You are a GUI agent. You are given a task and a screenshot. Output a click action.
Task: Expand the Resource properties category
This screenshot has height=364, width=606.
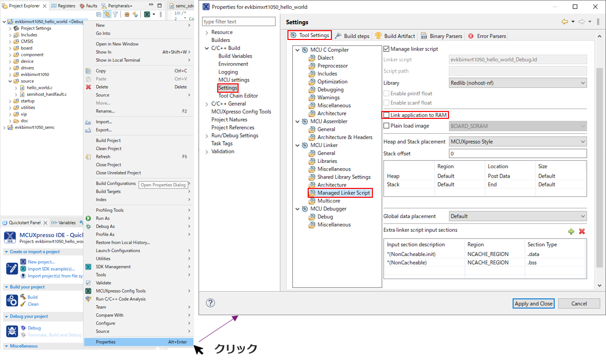(x=207, y=33)
